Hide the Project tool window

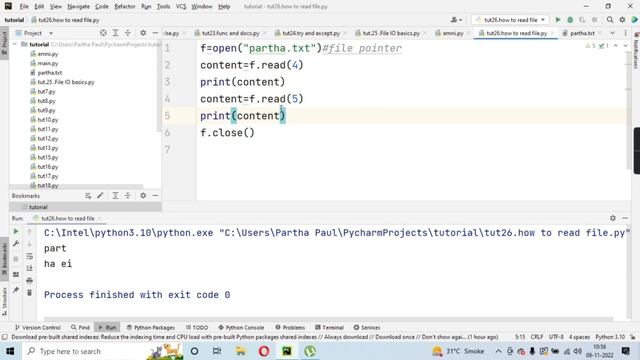point(155,33)
